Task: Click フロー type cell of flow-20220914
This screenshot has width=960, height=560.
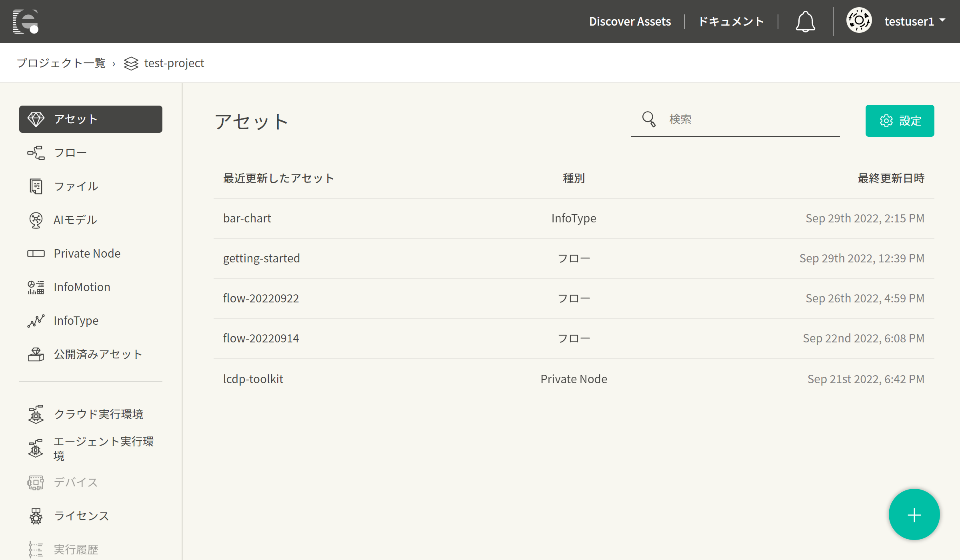Action: (x=574, y=338)
